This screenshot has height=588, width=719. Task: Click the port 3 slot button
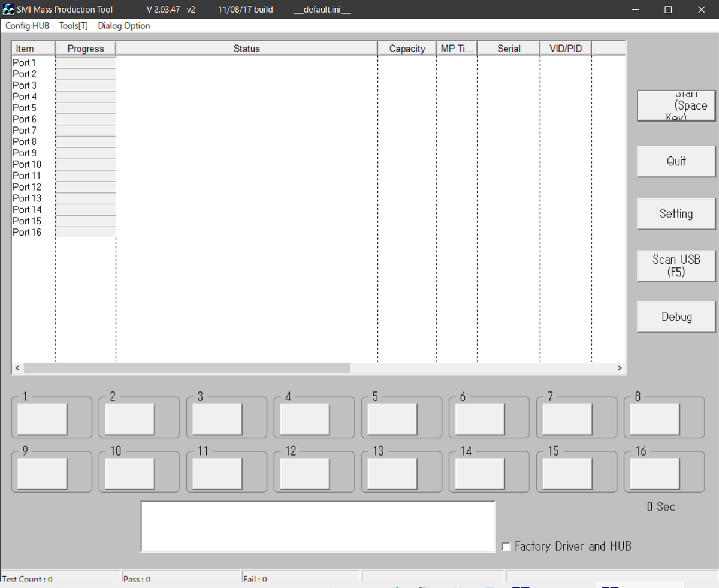pos(217,419)
